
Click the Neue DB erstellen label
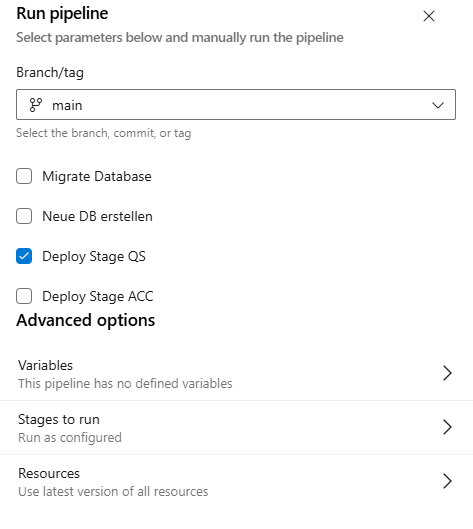98,216
